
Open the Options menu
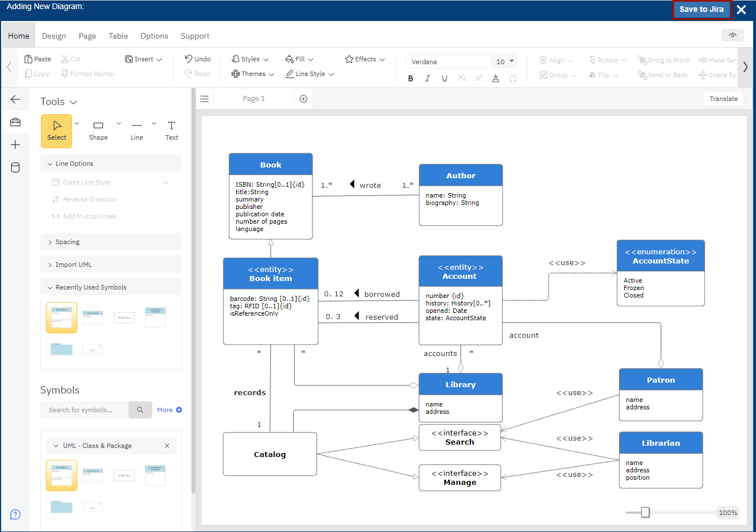tap(154, 35)
